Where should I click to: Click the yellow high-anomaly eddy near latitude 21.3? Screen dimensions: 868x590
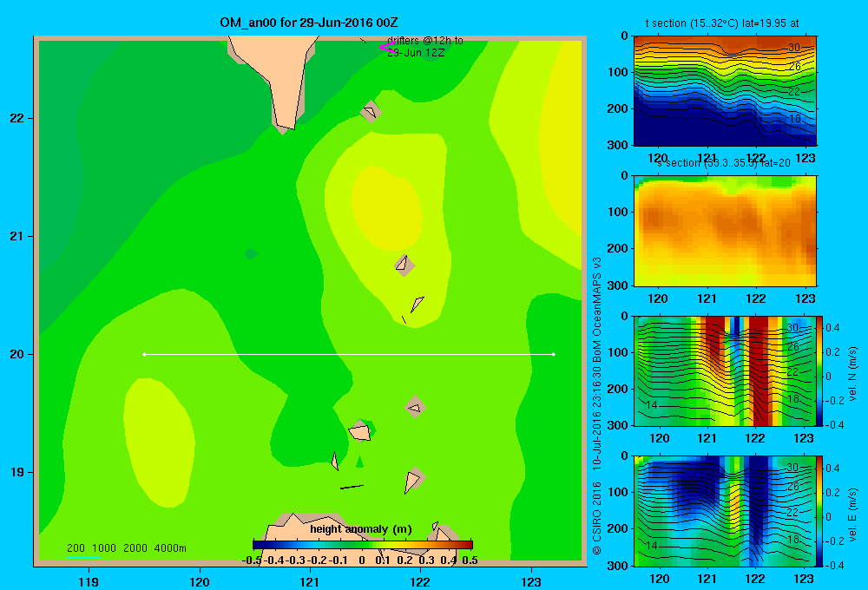[x=387, y=207]
